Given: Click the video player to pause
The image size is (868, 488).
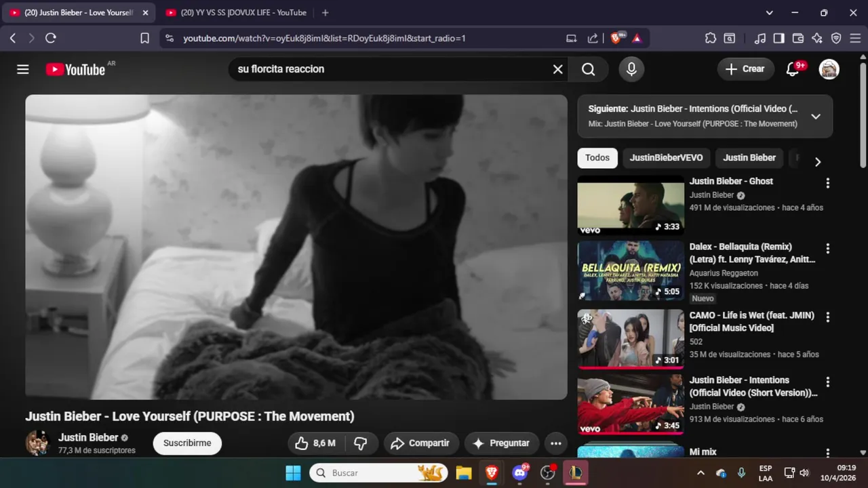Looking at the screenshot, I should [x=296, y=247].
